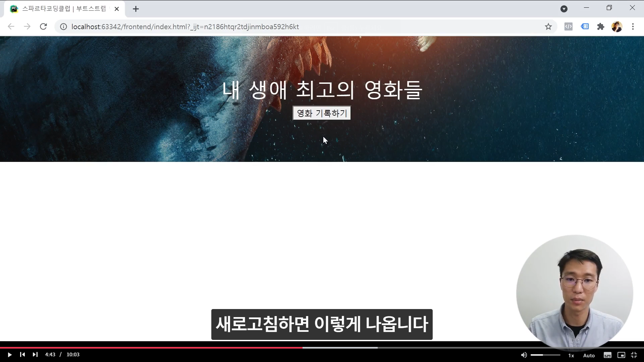Open the Chrome three-dot menu

[x=633, y=26]
